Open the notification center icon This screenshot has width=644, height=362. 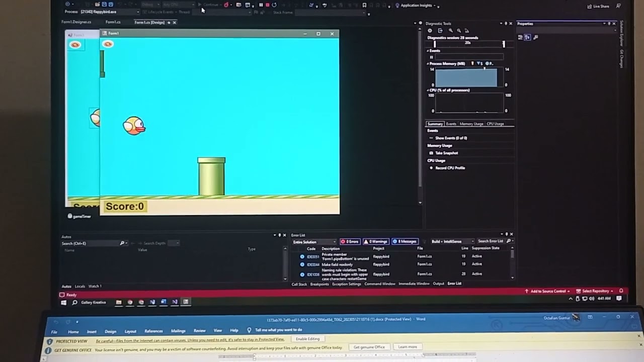[619, 298]
